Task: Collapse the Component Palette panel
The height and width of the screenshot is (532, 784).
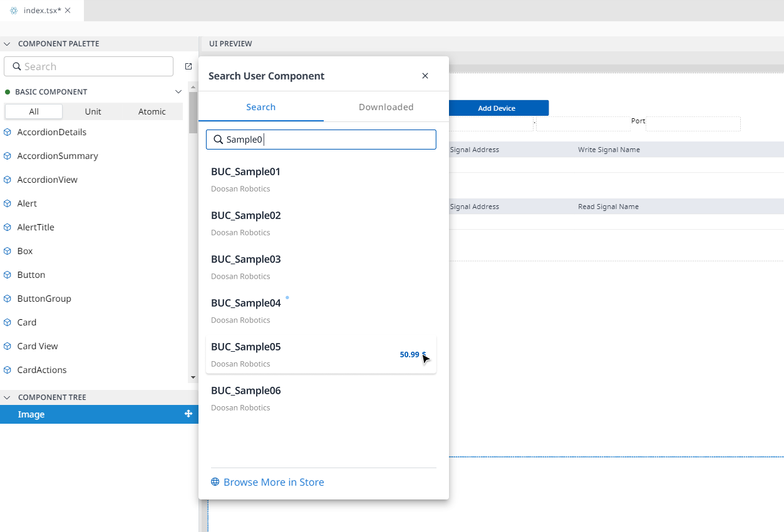Action: coord(8,44)
